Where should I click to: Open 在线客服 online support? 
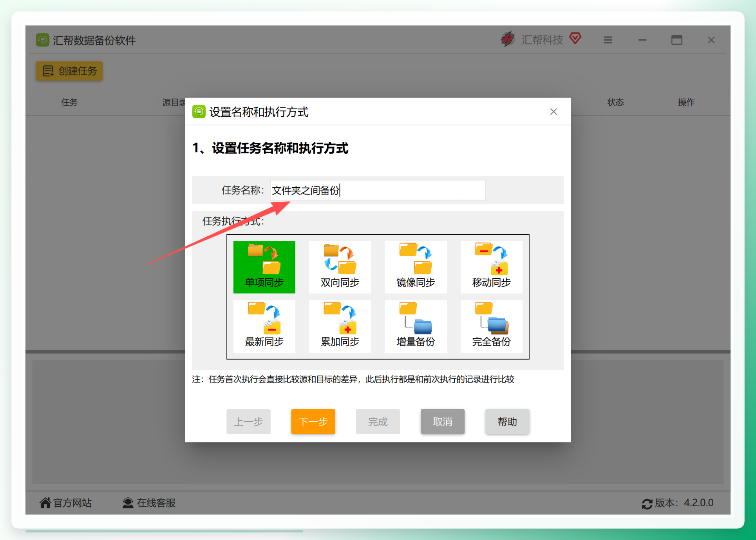coord(149,503)
